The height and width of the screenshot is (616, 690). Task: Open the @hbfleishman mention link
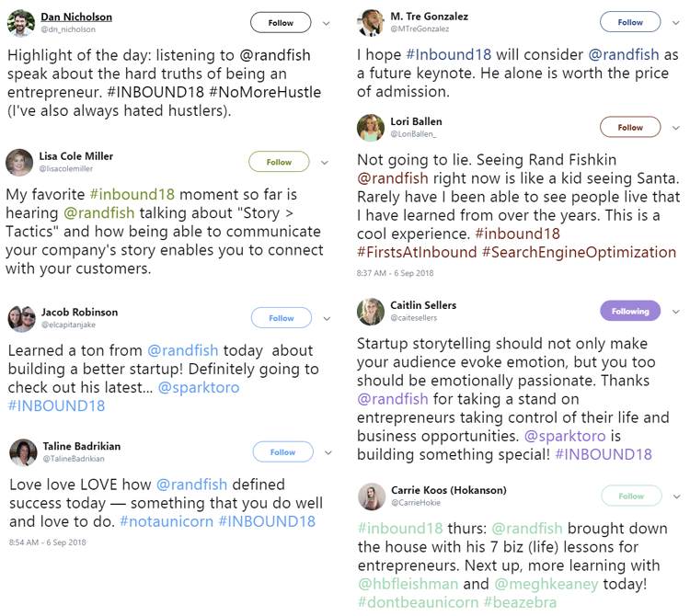click(x=408, y=584)
